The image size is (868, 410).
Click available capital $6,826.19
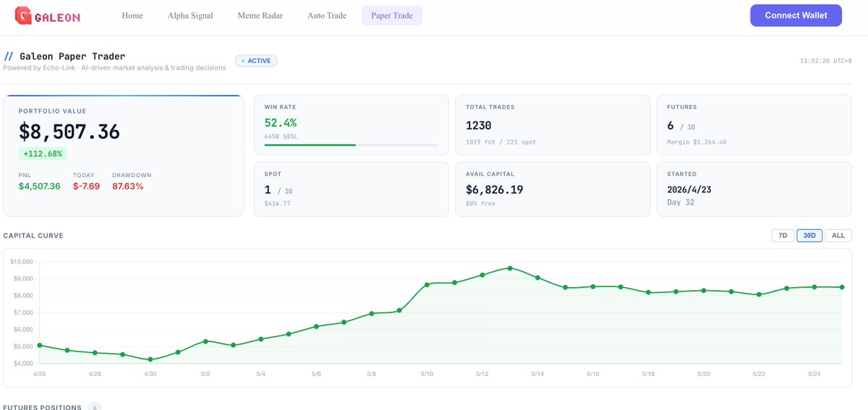pyautogui.click(x=495, y=189)
